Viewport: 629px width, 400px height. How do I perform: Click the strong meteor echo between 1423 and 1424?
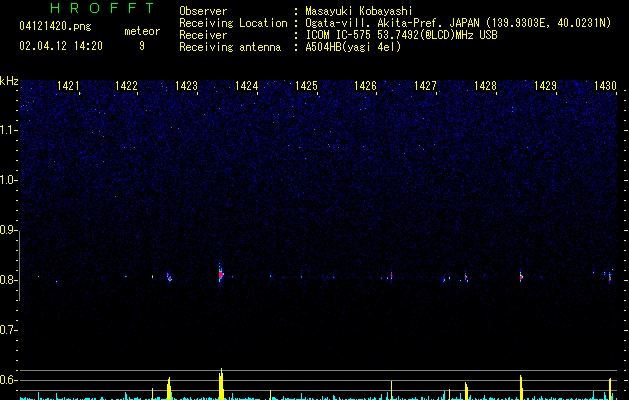pyautogui.click(x=221, y=274)
